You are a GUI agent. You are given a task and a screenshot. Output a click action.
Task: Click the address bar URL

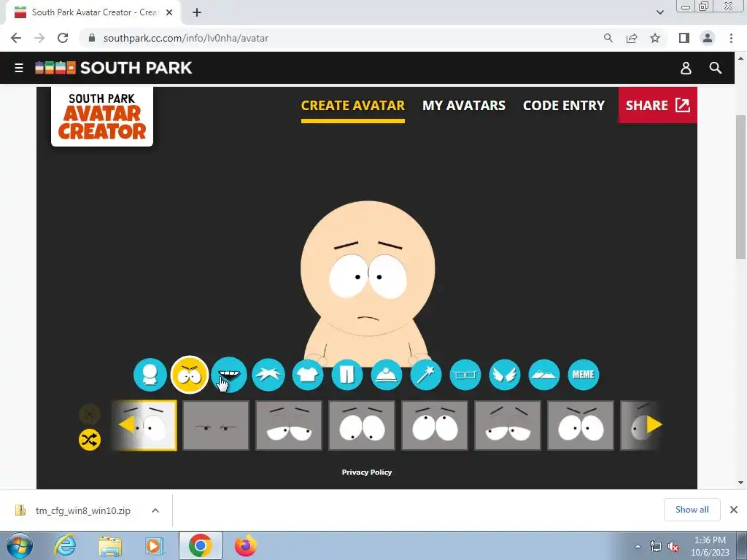coord(186,38)
